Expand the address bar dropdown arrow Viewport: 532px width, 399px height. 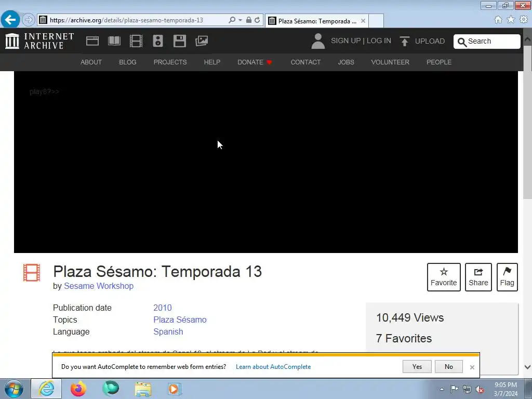pyautogui.click(x=240, y=20)
